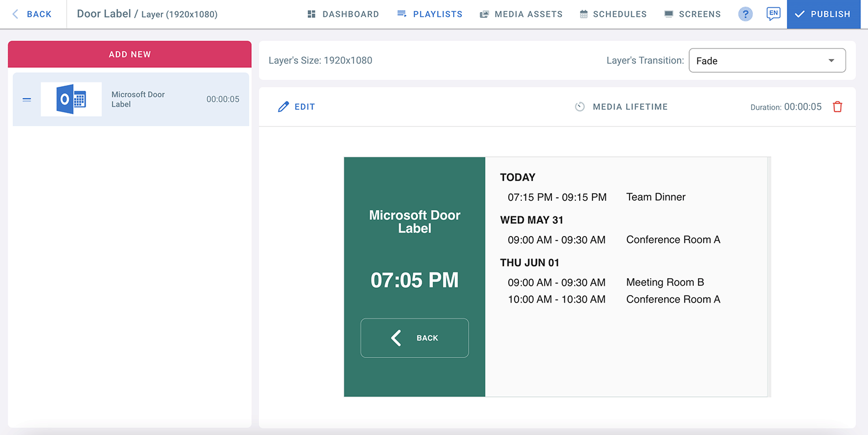Click the help question mark icon
The width and height of the screenshot is (868, 435).
click(745, 14)
